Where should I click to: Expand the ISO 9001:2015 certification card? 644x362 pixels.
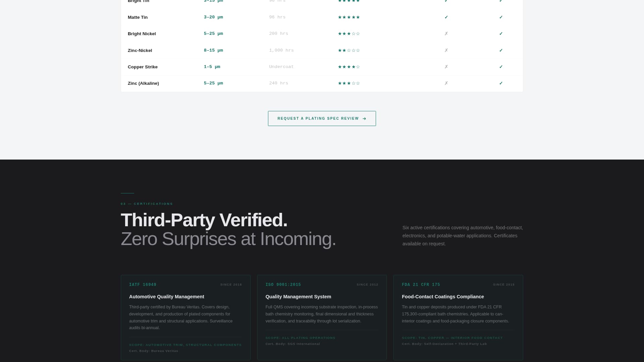322,317
